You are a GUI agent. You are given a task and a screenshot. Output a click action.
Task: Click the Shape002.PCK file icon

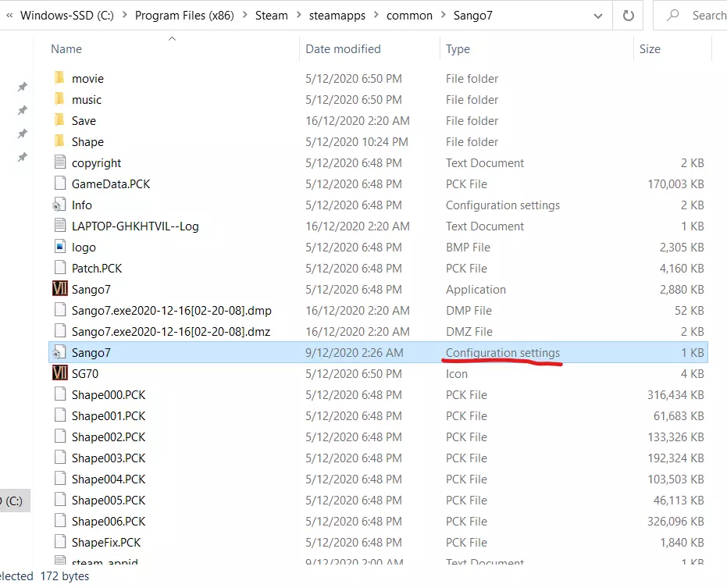60,437
